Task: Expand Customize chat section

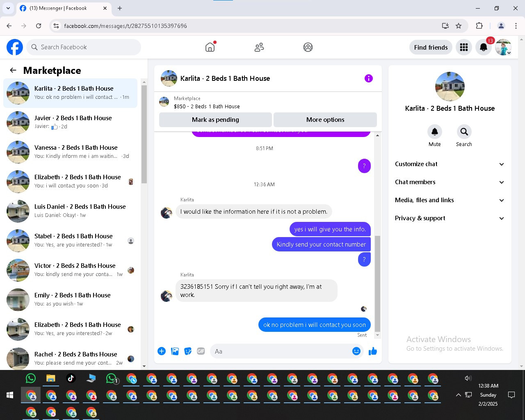Action: click(450, 164)
